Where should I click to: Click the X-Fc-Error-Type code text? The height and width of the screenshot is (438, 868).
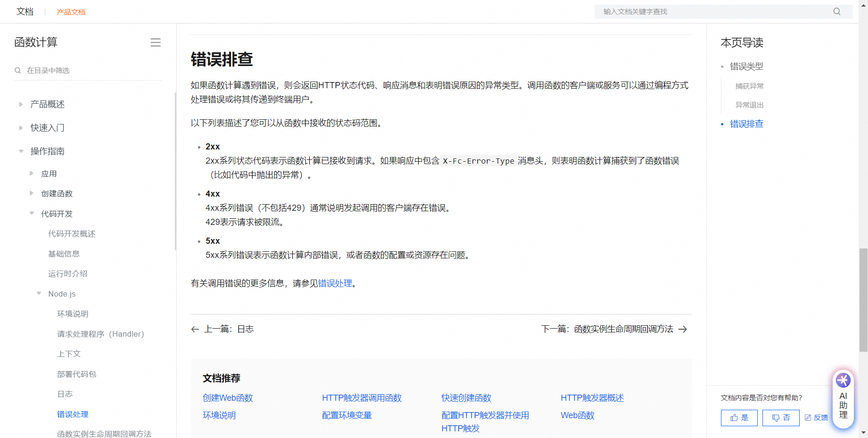[x=478, y=161]
